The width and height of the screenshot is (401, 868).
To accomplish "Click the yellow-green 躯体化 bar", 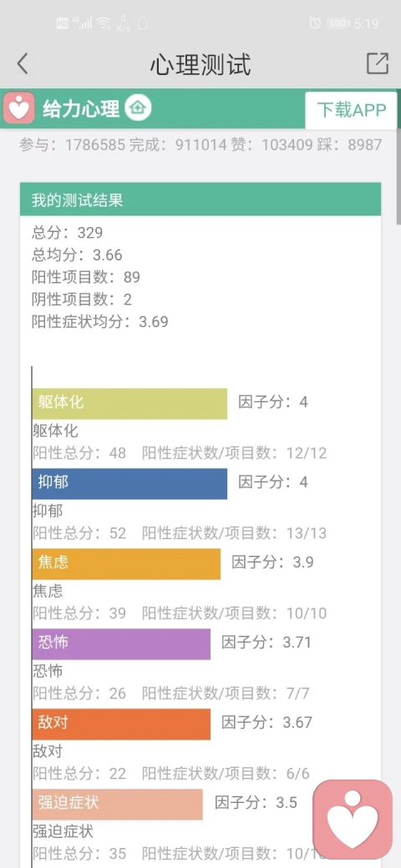I will coord(129,404).
